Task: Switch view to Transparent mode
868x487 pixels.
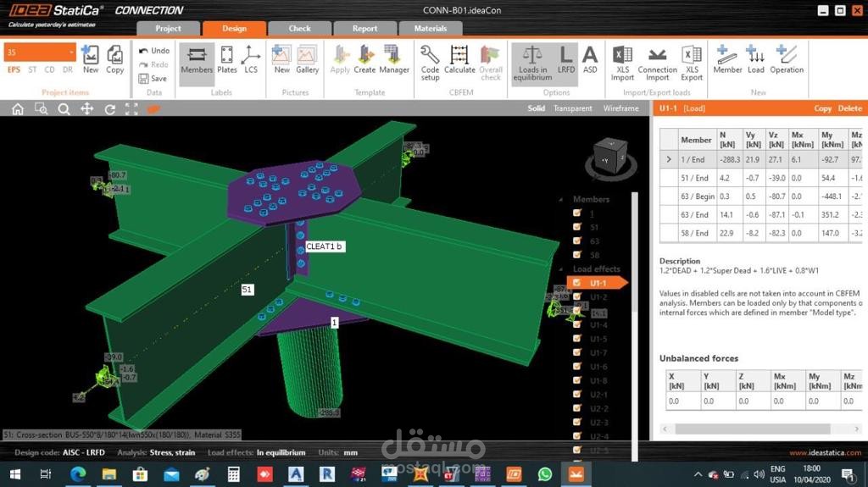Action: coord(572,108)
